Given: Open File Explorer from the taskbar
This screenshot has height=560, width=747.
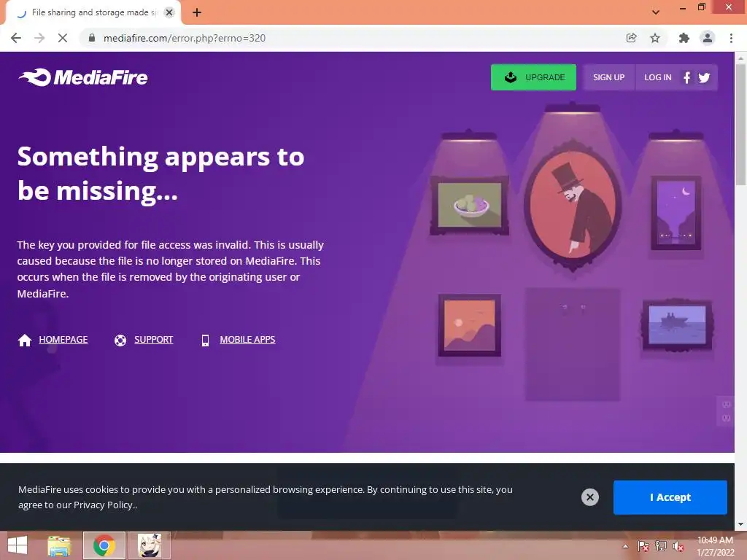Looking at the screenshot, I should click(59, 545).
